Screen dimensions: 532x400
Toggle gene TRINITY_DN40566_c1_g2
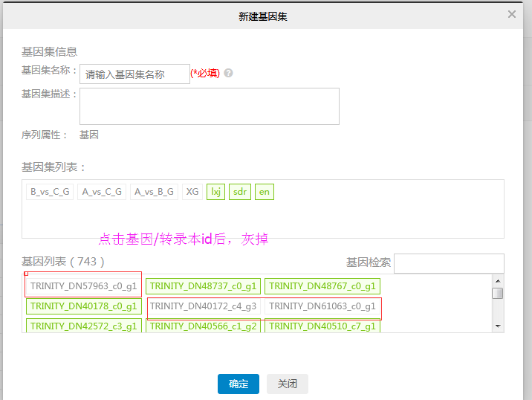[204, 326]
